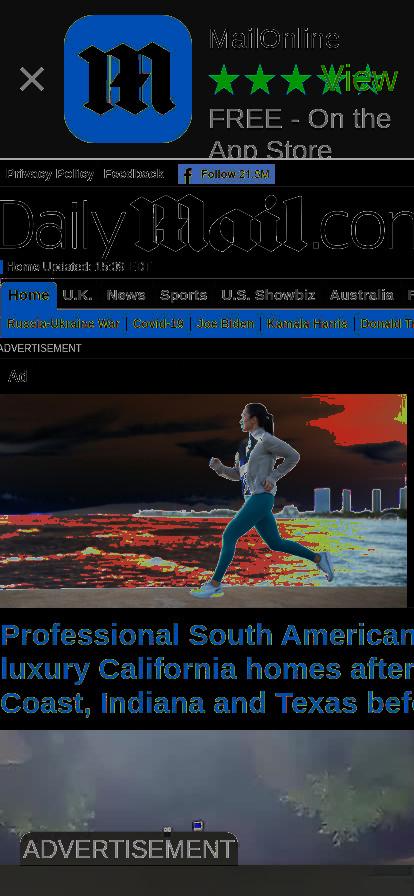
Task: Tap the MailOnline app icon
Action: coord(128,79)
